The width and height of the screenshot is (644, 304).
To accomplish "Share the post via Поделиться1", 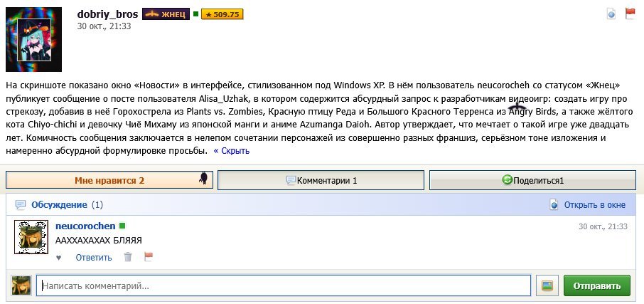I will (x=532, y=180).
